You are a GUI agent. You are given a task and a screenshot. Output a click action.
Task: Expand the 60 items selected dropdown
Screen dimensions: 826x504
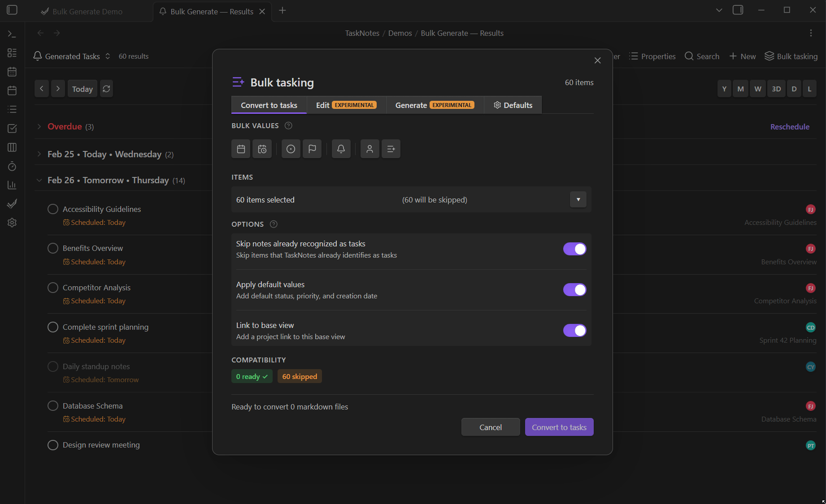point(578,200)
